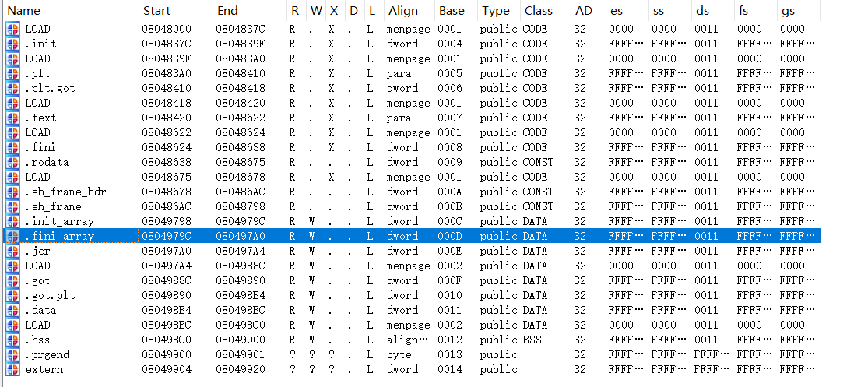Click the icon beside the .rodata segment
The width and height of the screenshot is (868, 387).
click(12, 163)
